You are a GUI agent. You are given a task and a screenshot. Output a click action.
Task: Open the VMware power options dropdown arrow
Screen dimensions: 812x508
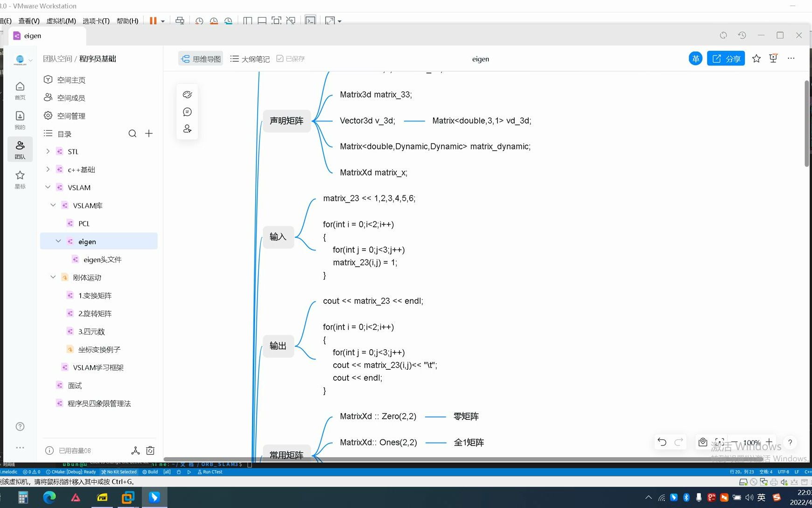click(x=163, y=21)
